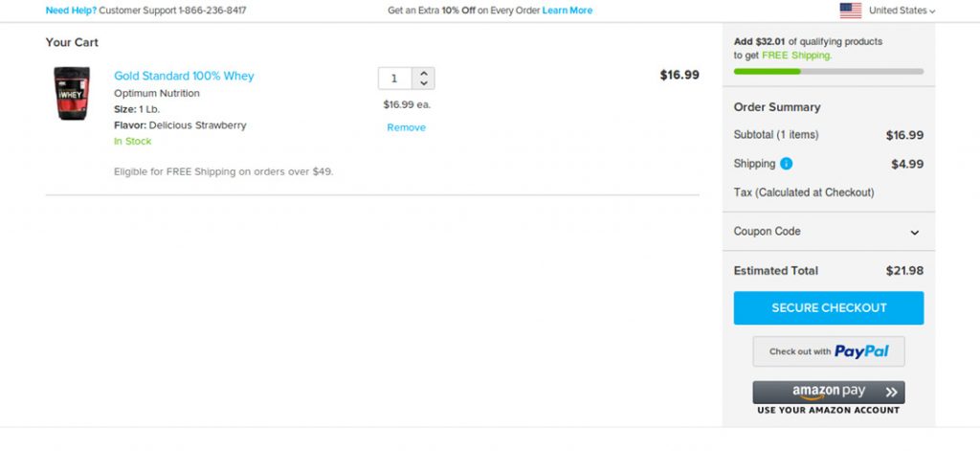
Task: Click the customer support phone number
Action: tap(212, 11)
